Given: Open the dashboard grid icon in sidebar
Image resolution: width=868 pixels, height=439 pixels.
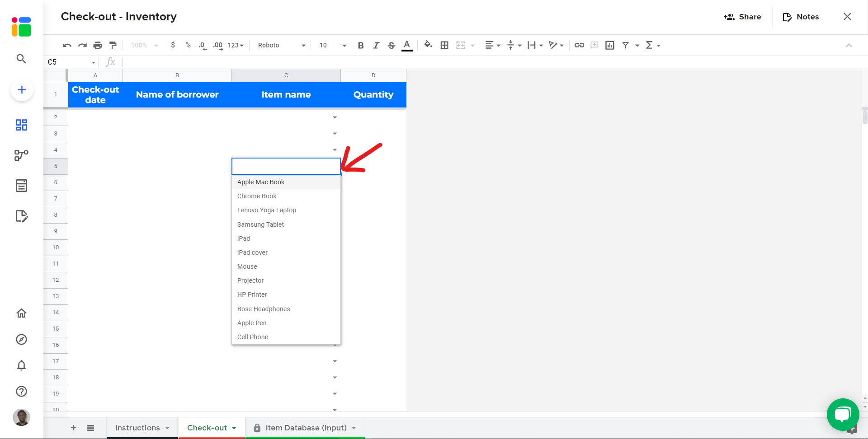Looking at the screenshot, I should (21, 125).
